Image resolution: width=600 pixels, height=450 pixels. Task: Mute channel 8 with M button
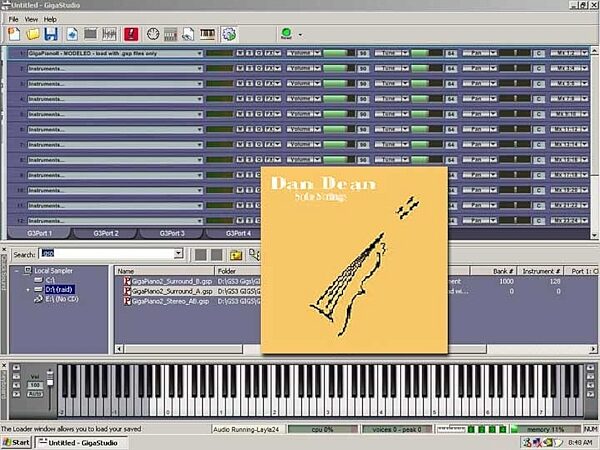[x=240, y=160]
